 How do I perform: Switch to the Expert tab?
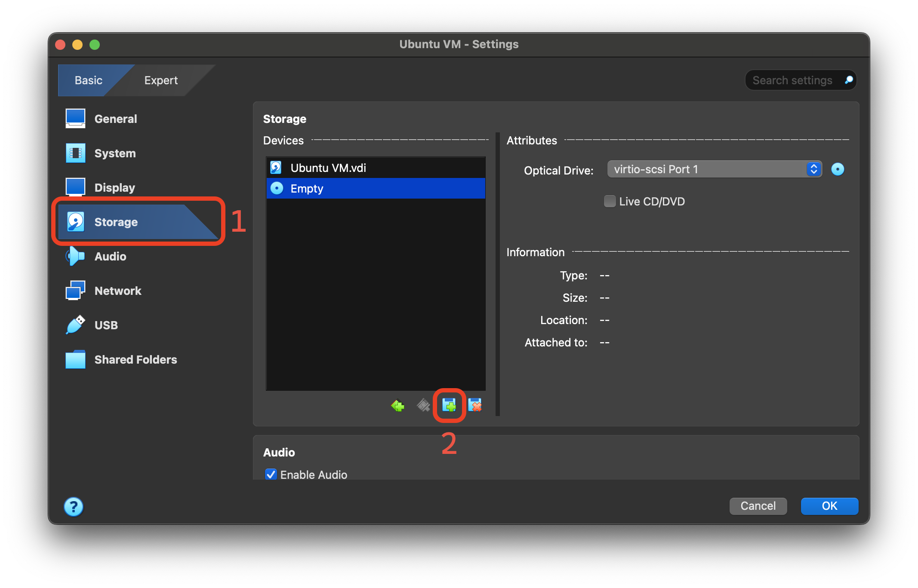[160, 80]
